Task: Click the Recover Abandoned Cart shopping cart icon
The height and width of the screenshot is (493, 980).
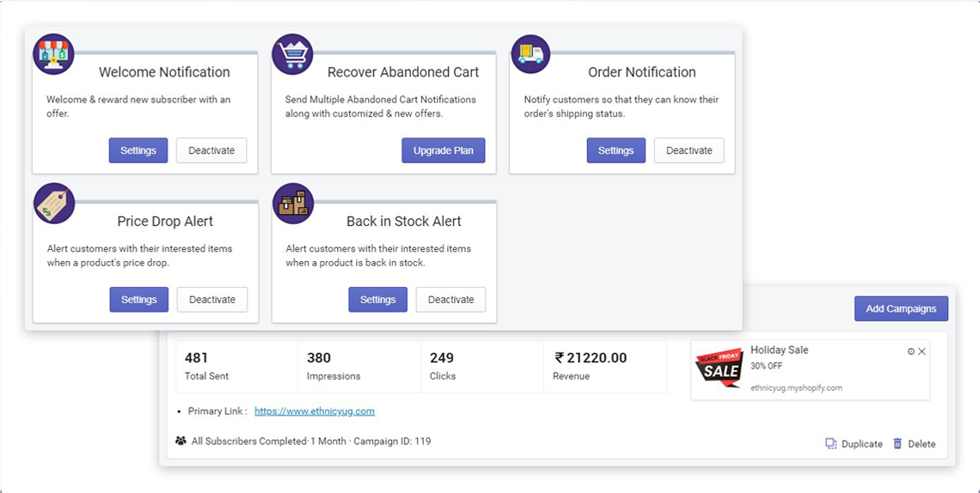Action: click(x=292, y=55)
